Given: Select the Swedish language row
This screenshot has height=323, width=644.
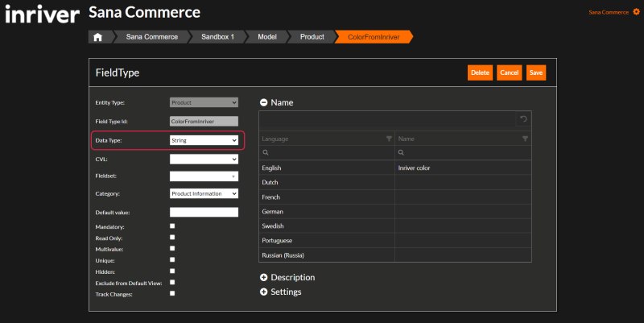Looking at the screenshot, I should (x=395, y=226).
